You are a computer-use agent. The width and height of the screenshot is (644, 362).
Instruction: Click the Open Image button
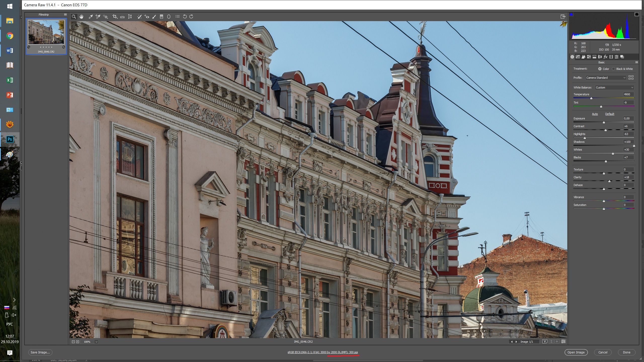[576, 352]
